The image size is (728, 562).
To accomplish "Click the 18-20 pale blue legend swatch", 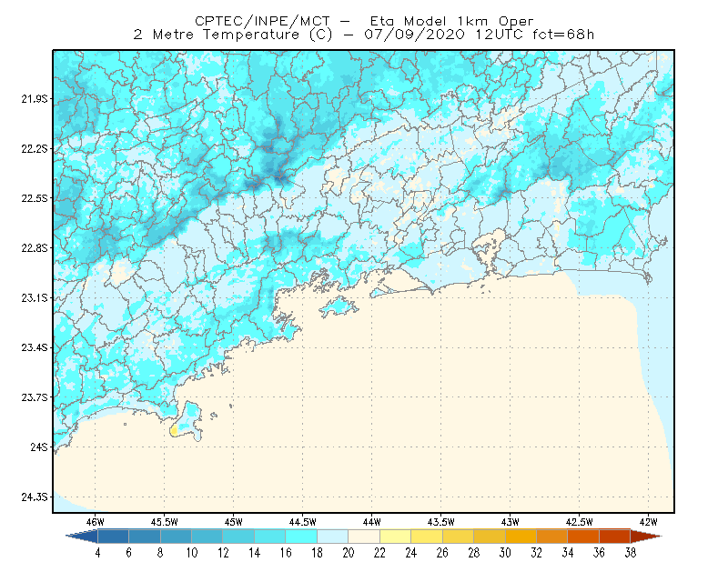I will click(332, 537).
